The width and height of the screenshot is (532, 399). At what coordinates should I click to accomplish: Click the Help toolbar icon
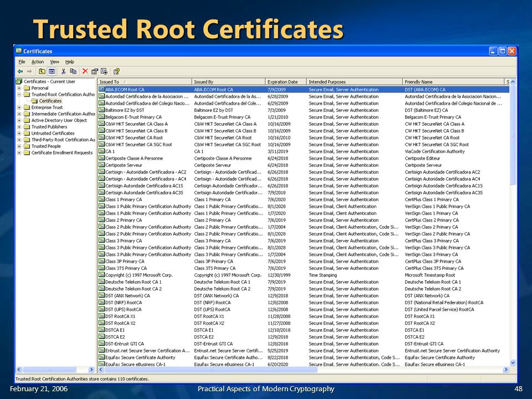point(116,71)
